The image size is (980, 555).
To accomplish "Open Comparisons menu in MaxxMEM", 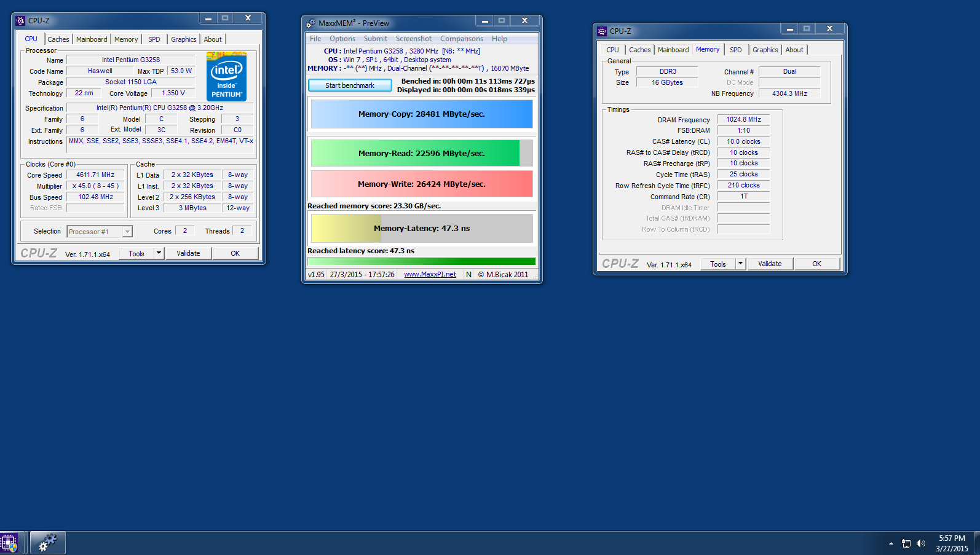I will [x=462, y=39].
